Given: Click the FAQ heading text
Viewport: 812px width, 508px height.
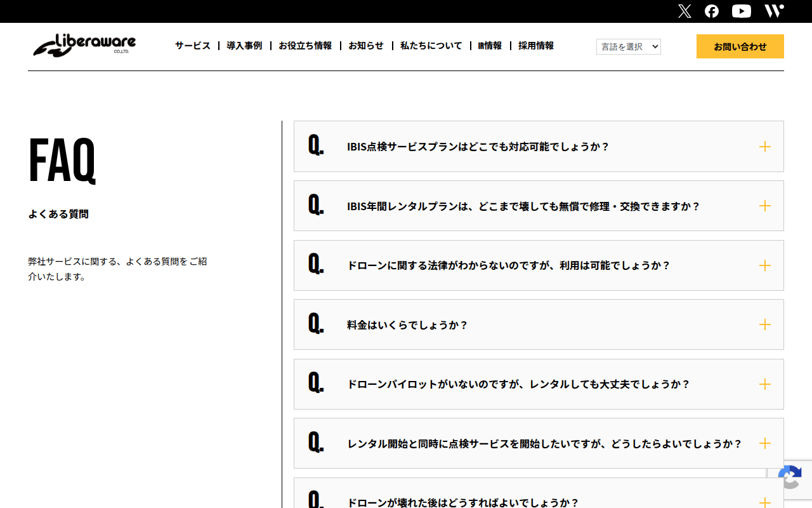Looking at the screenshot, I should (x=62, y=160).
